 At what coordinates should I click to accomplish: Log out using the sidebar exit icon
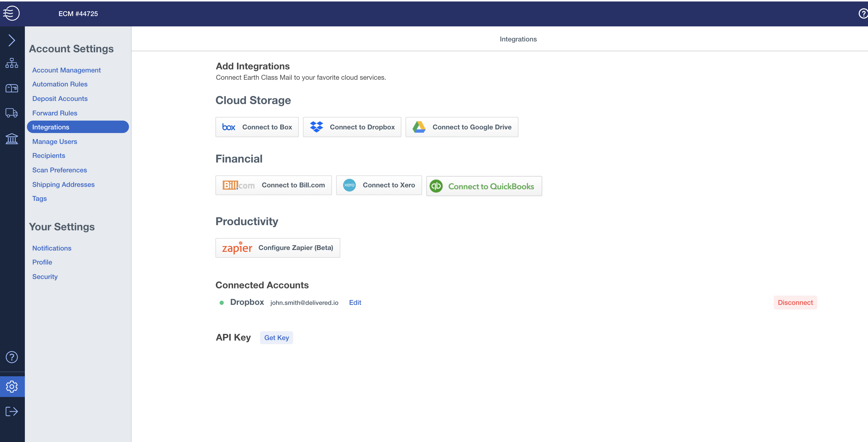(12, 411)
